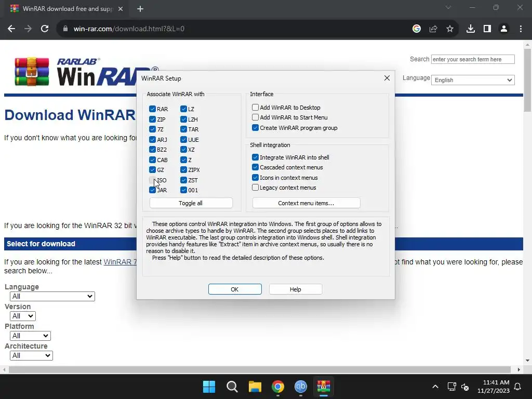
Task: Enable Add WinRAR to Desktop
Action: pyautogui.click(x=255, y=107)
